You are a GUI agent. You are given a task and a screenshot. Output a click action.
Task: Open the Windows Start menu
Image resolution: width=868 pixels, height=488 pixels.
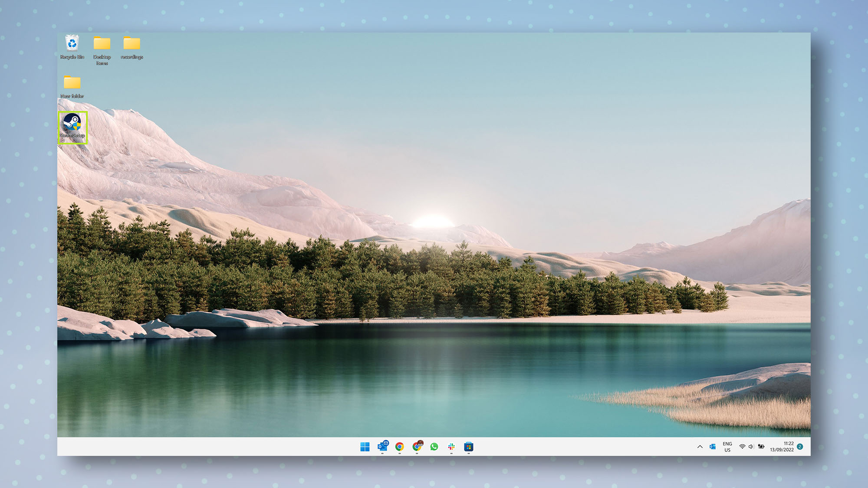(365, 447)
